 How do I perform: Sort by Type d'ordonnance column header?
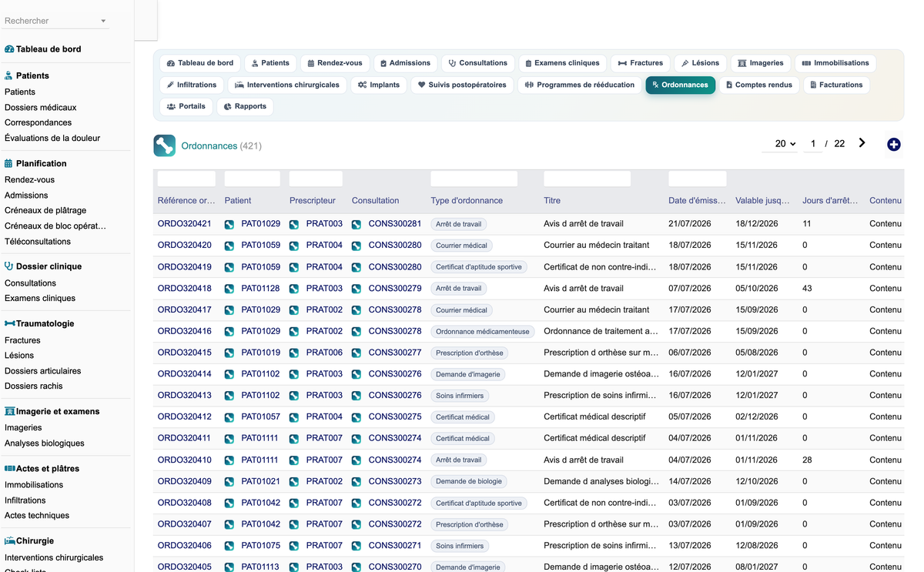click(467, 201)
